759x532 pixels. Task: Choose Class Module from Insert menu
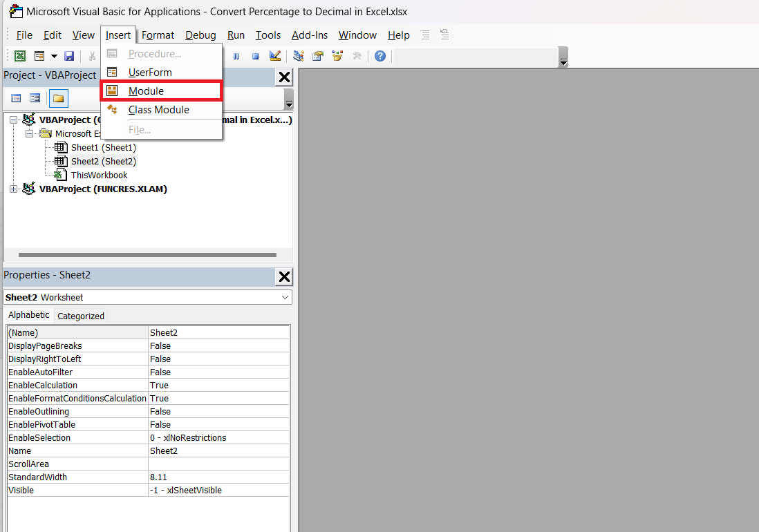161,110
